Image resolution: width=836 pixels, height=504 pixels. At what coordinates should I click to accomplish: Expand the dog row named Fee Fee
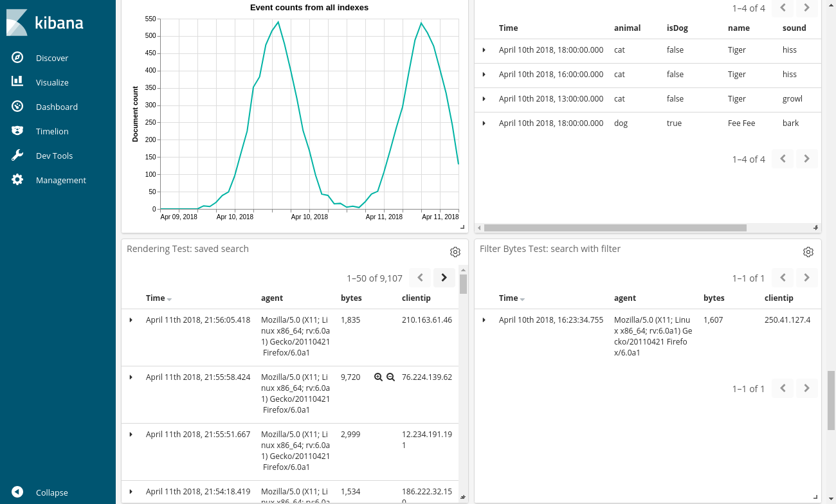click(x=484, y=123)
